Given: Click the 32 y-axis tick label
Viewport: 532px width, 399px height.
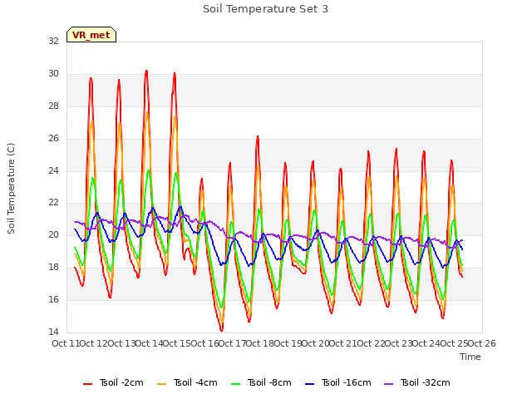Looking at the screenshot, I should 53,41.
